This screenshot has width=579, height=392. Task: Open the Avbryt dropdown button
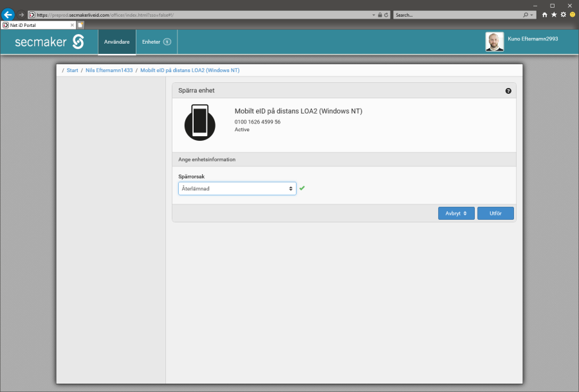(x=456, y=213)
